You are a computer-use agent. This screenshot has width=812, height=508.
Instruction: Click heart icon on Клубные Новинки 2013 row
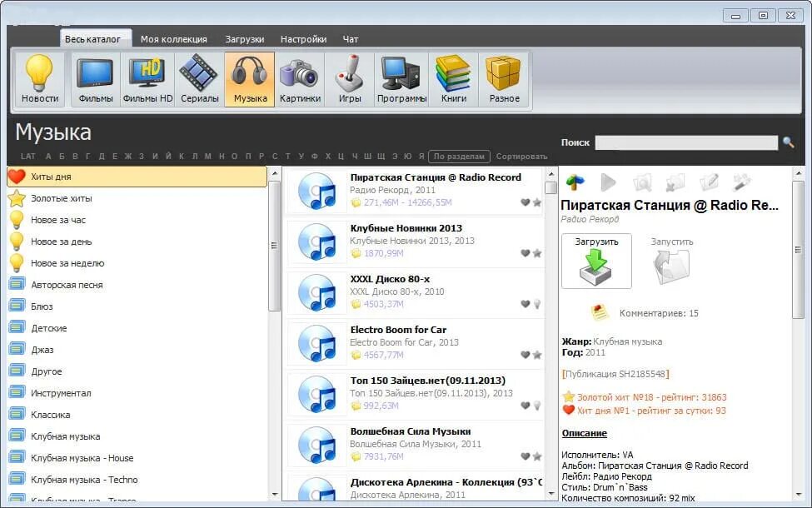click(x=526, y=253)
